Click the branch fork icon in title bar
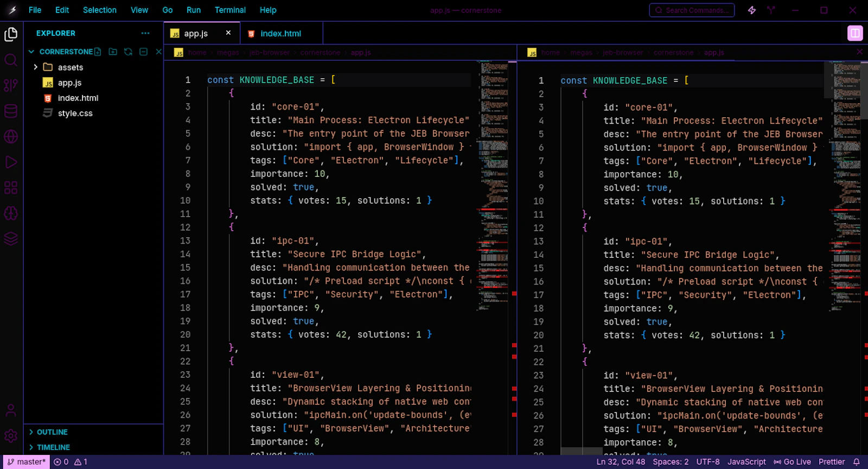The height and width of the screenshot is (469, 868). (x=771, y=10)
